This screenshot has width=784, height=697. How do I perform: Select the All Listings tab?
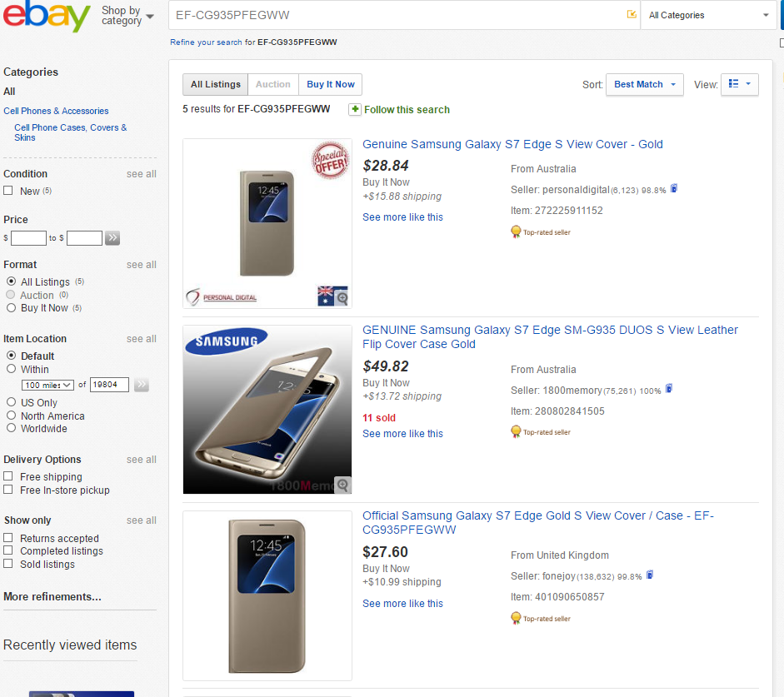[215, 84]
